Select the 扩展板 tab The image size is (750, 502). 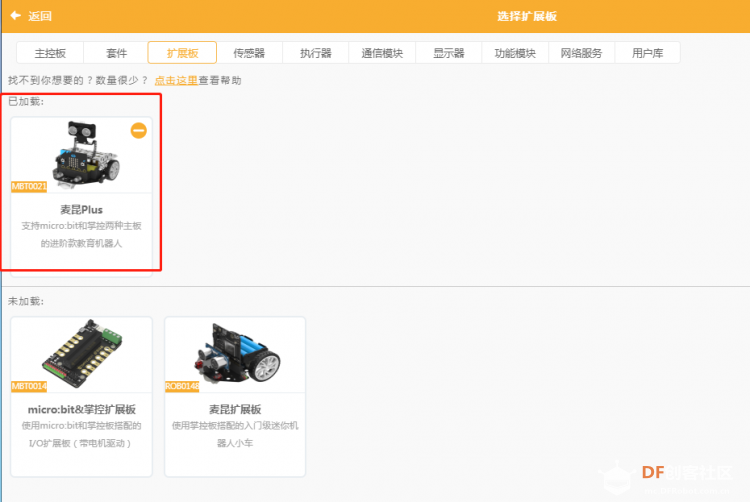[182, 53]
